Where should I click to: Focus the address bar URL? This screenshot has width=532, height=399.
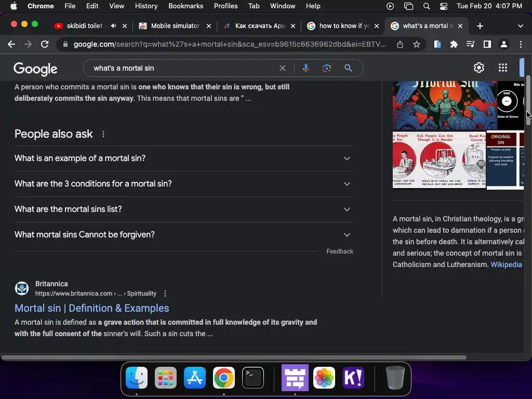(229, 45)
